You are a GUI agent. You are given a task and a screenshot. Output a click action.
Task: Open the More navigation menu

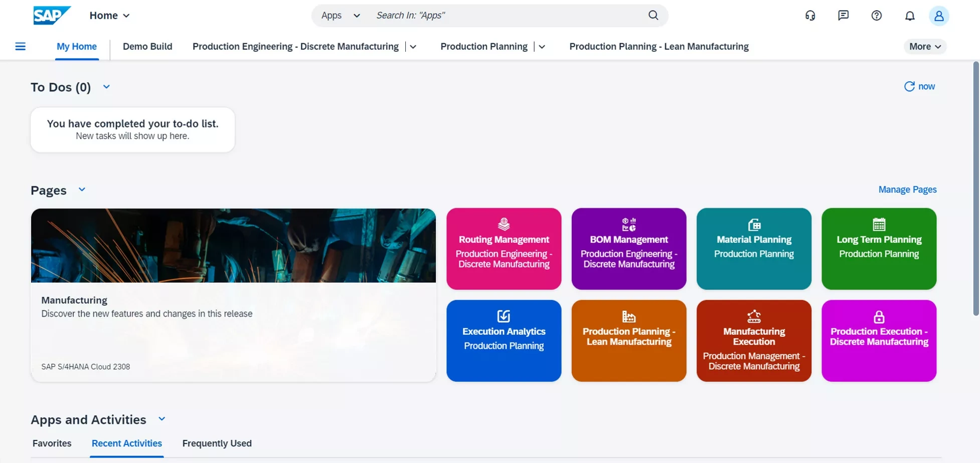pyautogui.click(x=924, y=46)
